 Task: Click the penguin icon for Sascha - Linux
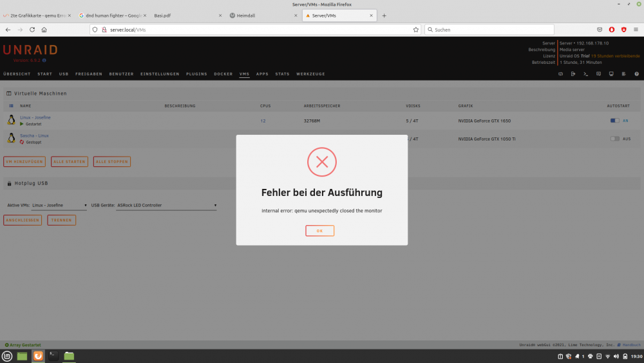click(11, 138)
